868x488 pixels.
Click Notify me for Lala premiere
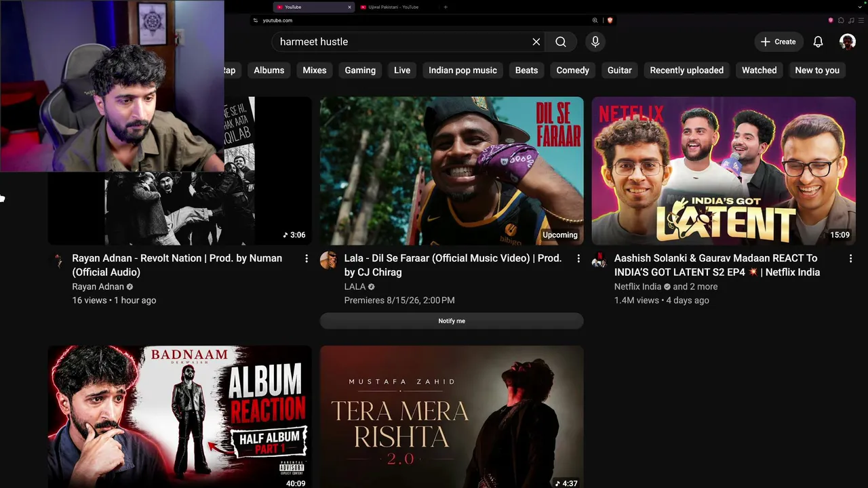pyautogui.click(x=452, y=321)
